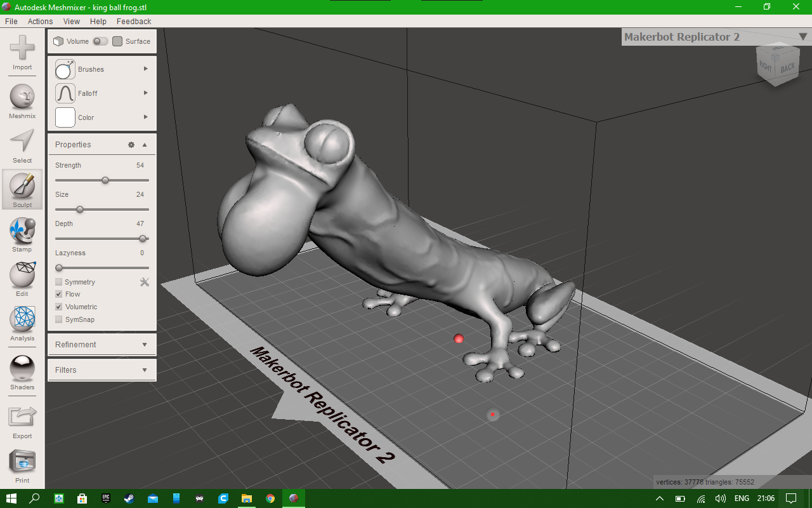Choose the Select tool

(x=22, y=141)
